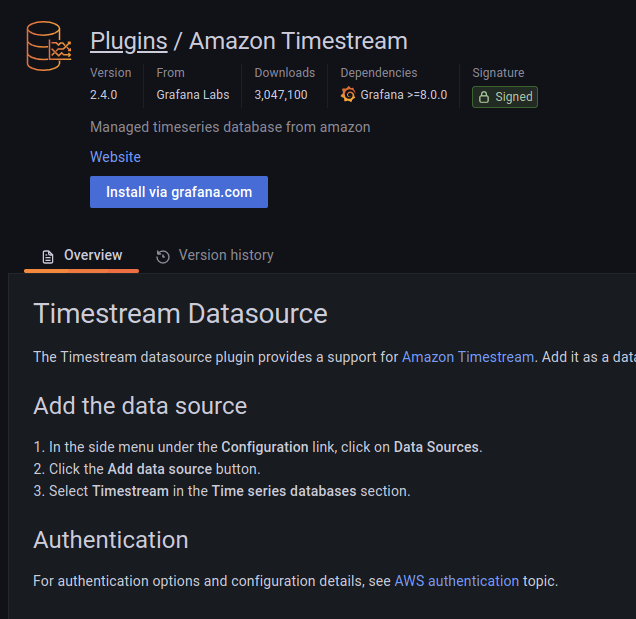The width and height of the screenshot is (636, 619).
Task: Click the Signed signature badge
Action: (505, 97)
